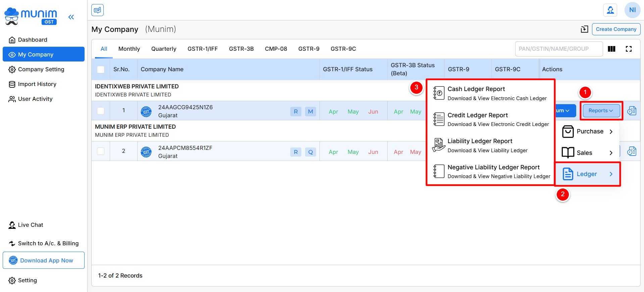This screenshot has height=292, width=644.
Task: Click import icon beside Create Company
Action: pyautogui.click(x=584, y=29)
